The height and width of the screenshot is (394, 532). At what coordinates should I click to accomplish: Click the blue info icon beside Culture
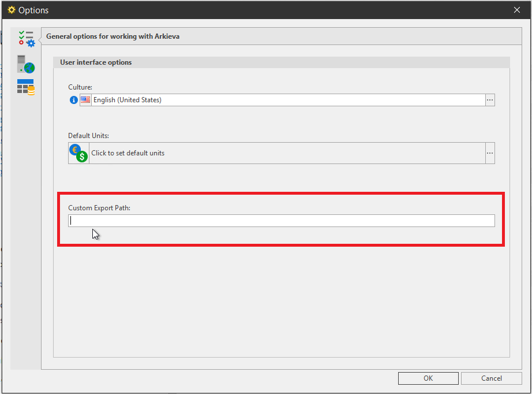[x=74, y=100]
